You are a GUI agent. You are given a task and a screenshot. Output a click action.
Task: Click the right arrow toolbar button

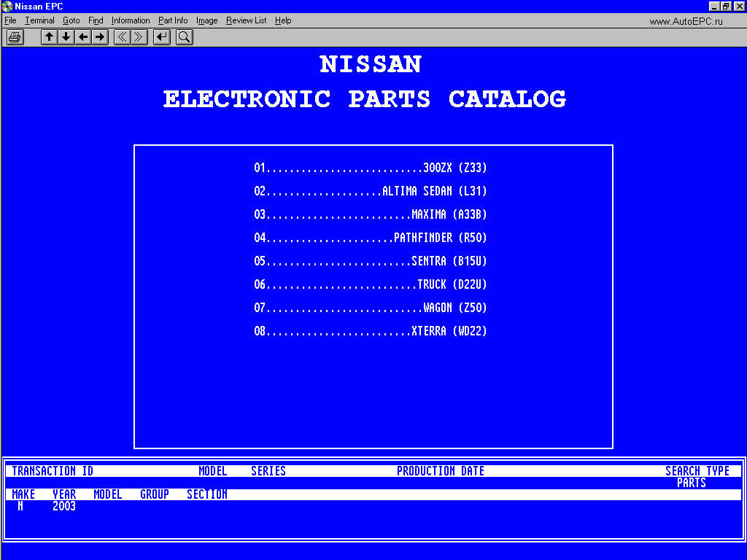pos(100,37)
